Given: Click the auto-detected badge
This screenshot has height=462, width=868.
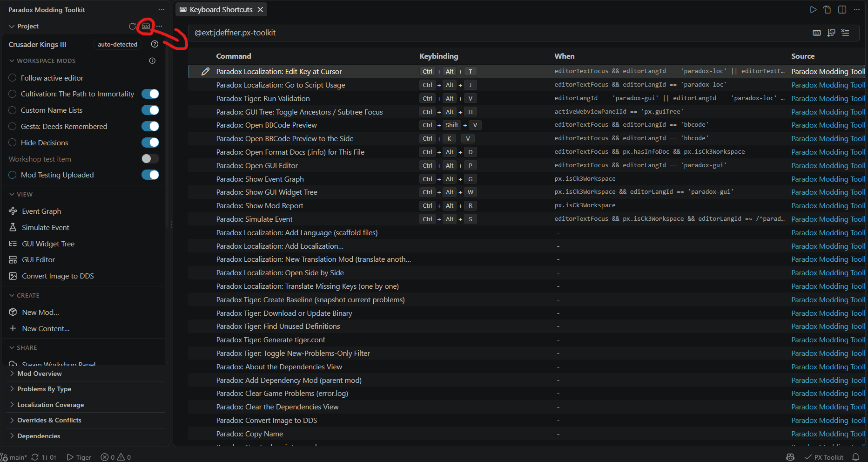Looking at the screenshot, I should click(118, 44).
